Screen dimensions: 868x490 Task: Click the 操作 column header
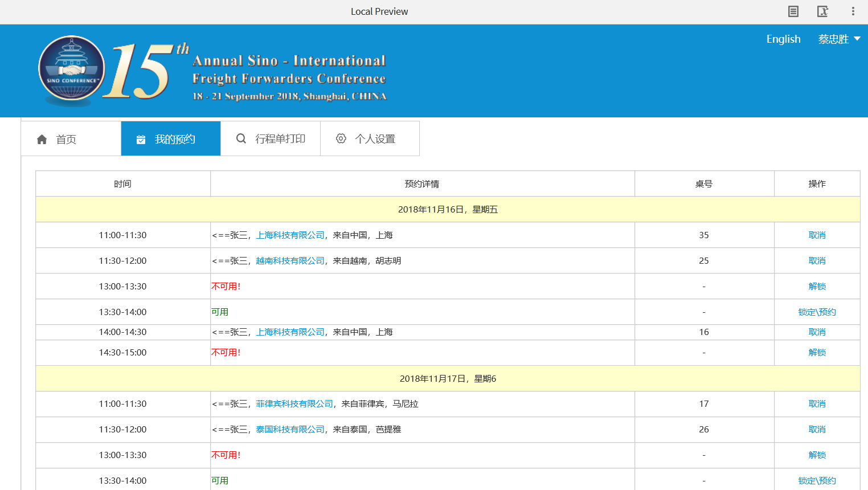[x=817, y=184]
